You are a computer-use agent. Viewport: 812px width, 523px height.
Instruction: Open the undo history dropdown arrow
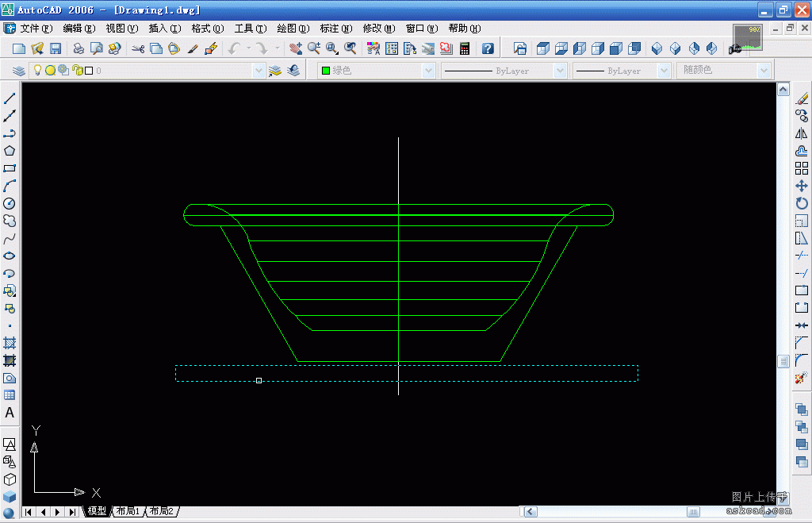(x=249, y=48)
